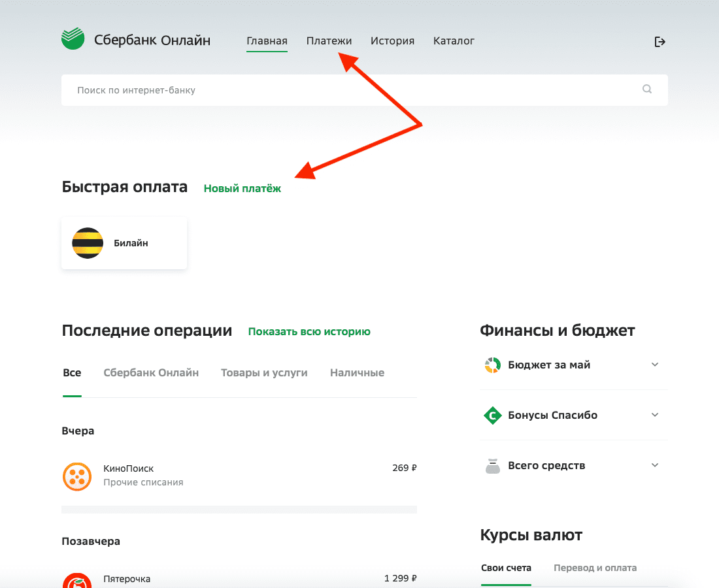
Task: Open the Билайн quick payment tile
Action: [x=124, y=242]
